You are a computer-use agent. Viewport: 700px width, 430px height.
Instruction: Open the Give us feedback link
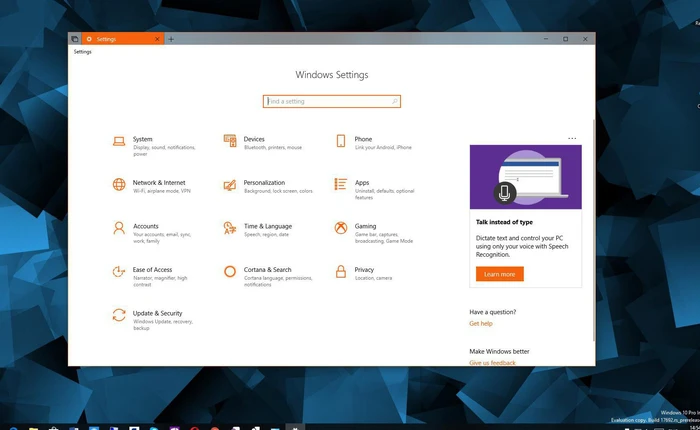(x=492, y=363)
